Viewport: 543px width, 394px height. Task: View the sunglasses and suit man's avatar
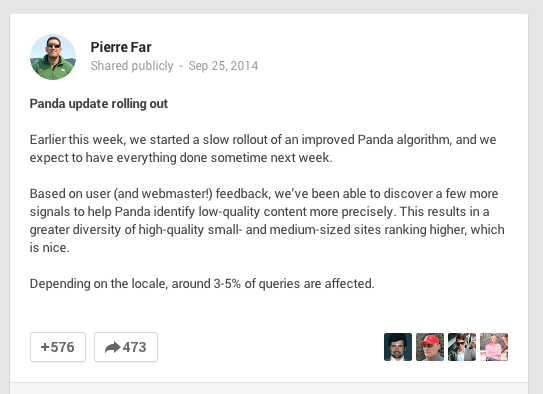(x=462, y=347)
